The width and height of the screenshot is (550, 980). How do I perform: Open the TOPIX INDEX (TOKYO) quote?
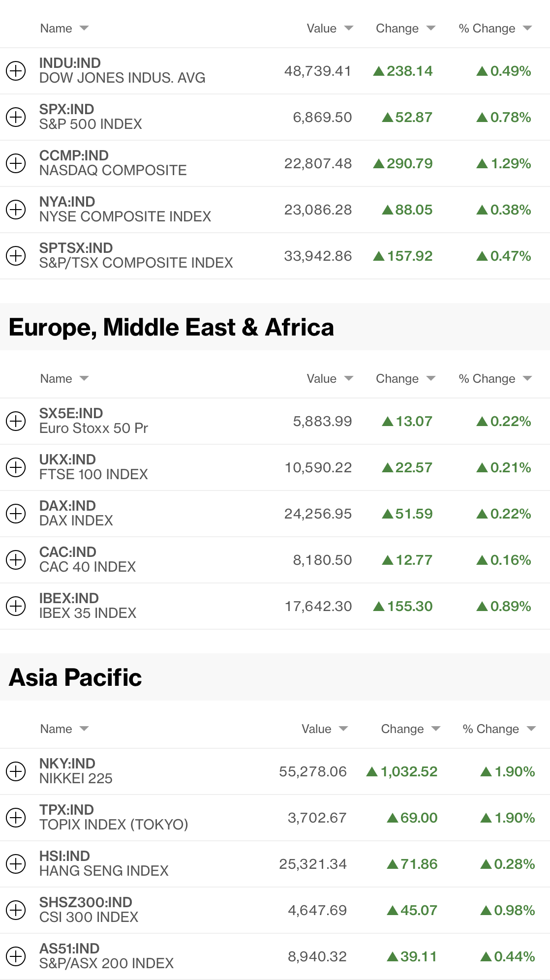click(114, 825)
